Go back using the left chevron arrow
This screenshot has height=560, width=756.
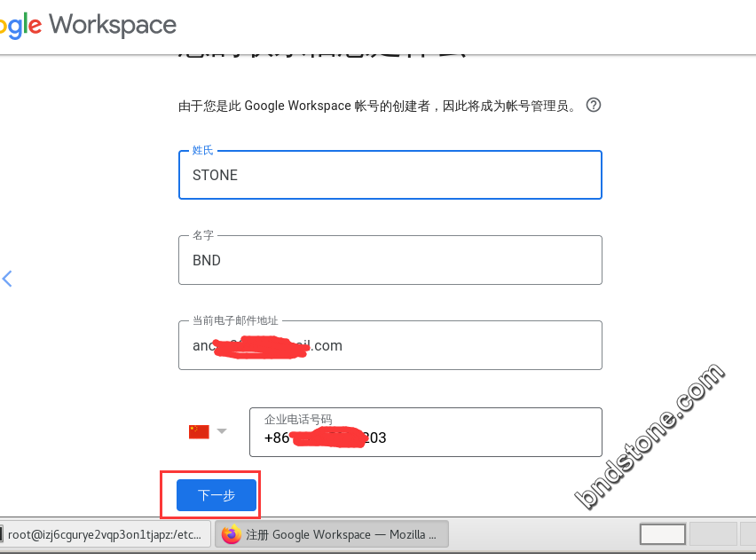click(x=7, y=279)
